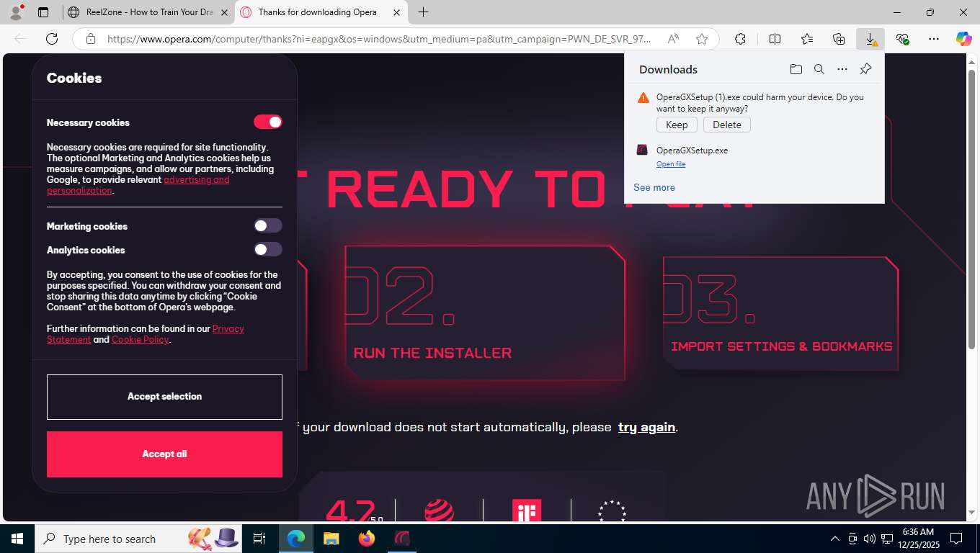Image resolution: width=980 pixels, height=553 pixels.
Task: Click the OperaGXSetup.exe file icon
Action: (x=642, y=150)
